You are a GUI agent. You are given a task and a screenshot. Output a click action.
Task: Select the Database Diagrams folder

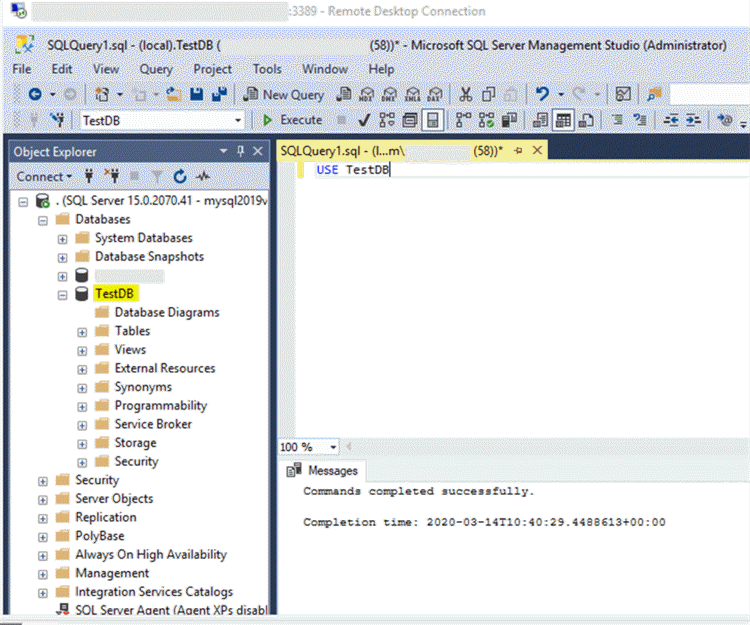point(166,312)
